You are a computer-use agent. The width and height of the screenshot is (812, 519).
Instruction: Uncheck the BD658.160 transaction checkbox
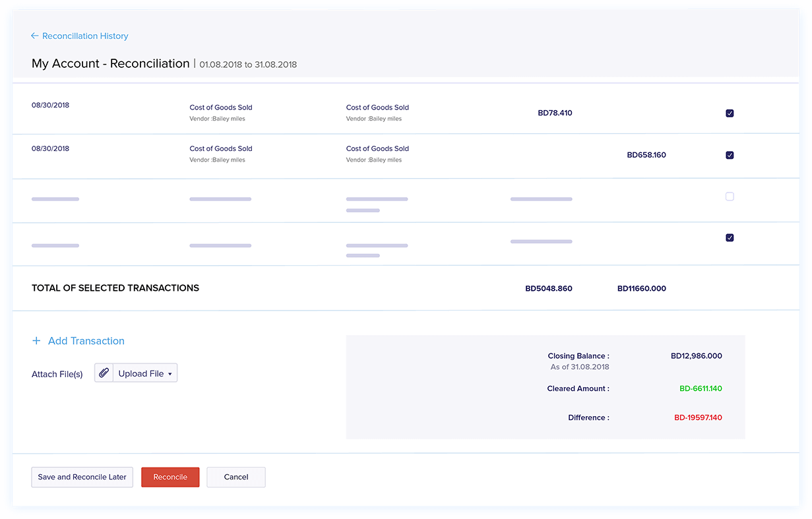click(730, 156)
